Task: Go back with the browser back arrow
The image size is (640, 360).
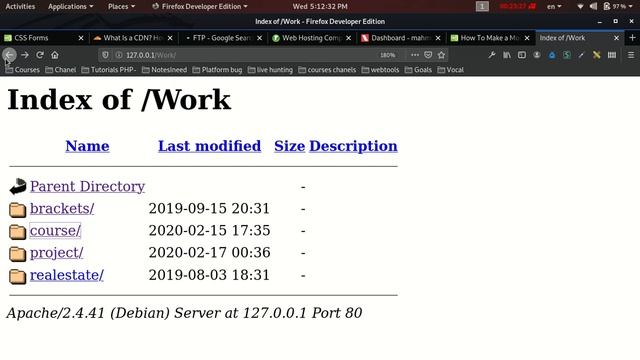Action: [x=9, y=55]
